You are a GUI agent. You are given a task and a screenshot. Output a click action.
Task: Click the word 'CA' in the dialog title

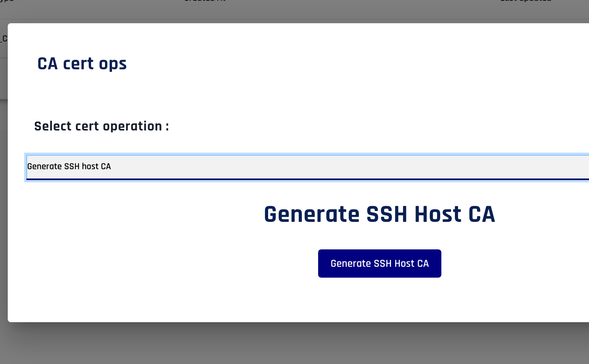click(48, 64)
